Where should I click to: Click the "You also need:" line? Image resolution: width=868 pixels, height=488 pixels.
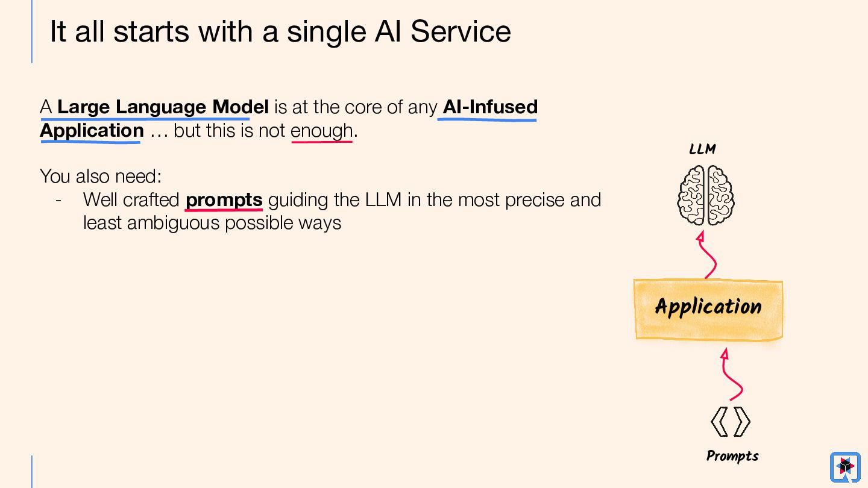(100, 177)
